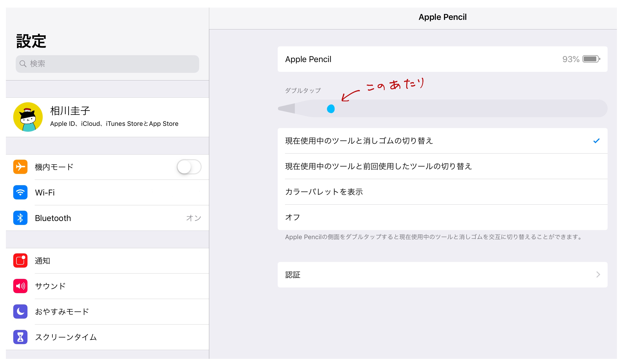Click Apple ID、iCloud subtitle text
626x364 pixels.
pyautogui.click(x=114, y=124)
